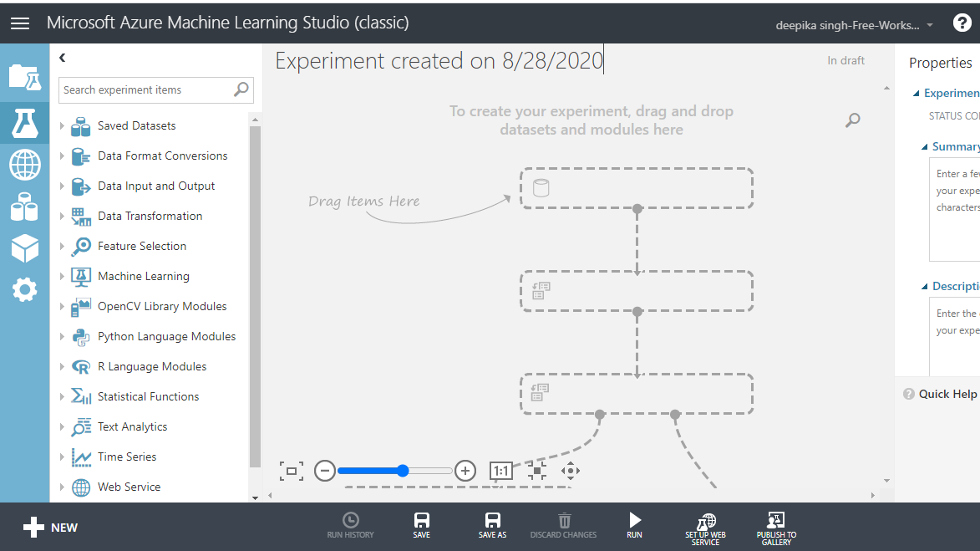Toggle the pan navigation control icon
Image resolution: width=980 pixels, height=551 pixels.
[x=571, y=471]
